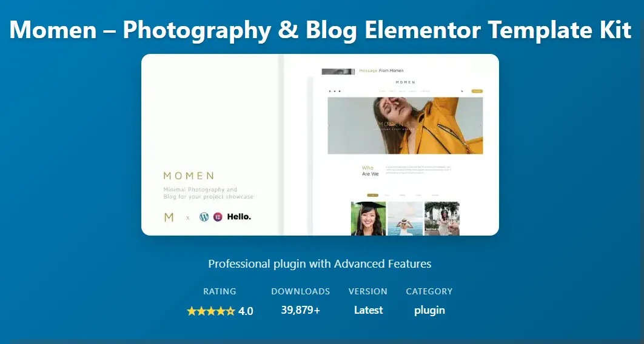Click the yellow jacket hero image
Screen dimensions: 644x344
pos(405,126)
